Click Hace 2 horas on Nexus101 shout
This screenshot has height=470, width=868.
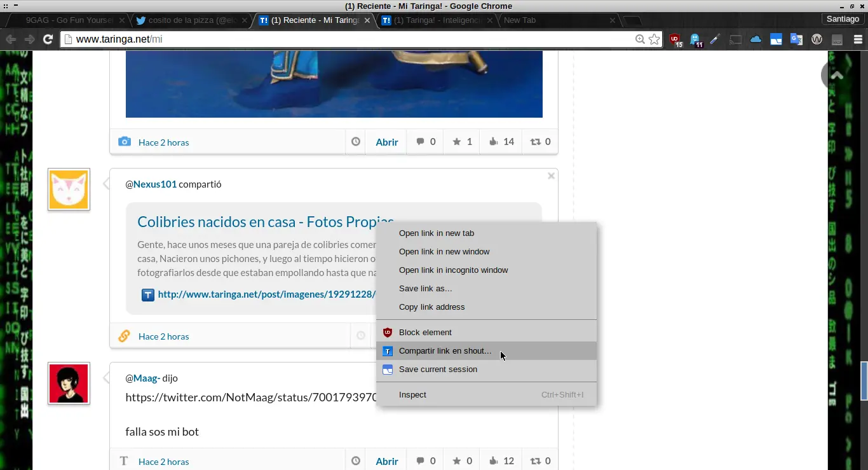[163, 336]
